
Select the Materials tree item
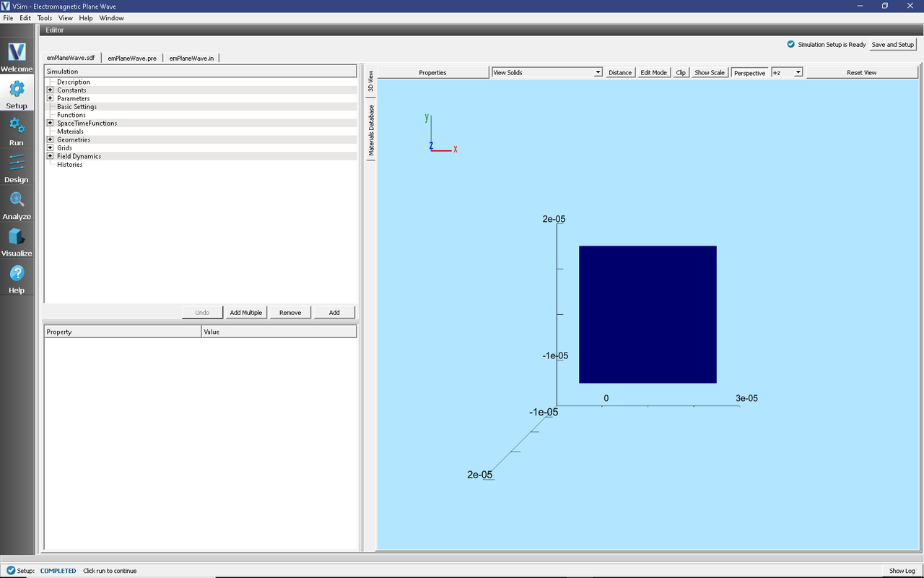(x=70, y=131)
